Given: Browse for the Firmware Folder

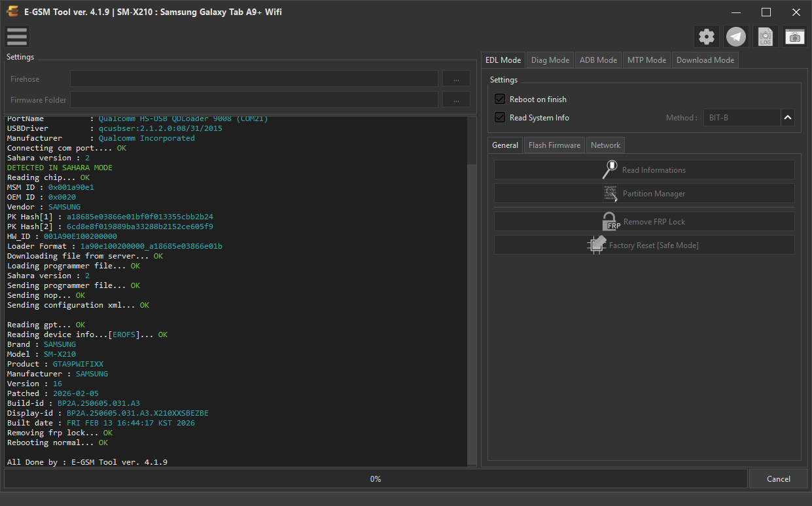Looking at the screenshot, I should [456, 99].
